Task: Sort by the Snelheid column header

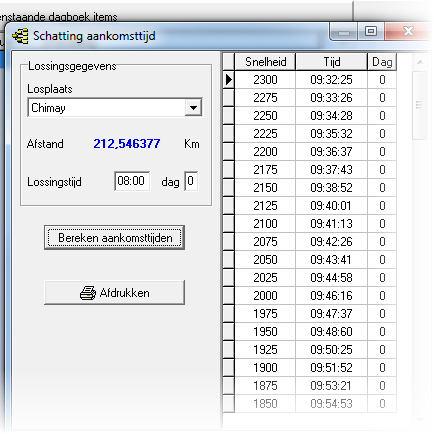Action: pyautogui.click(x=265, y=62)
